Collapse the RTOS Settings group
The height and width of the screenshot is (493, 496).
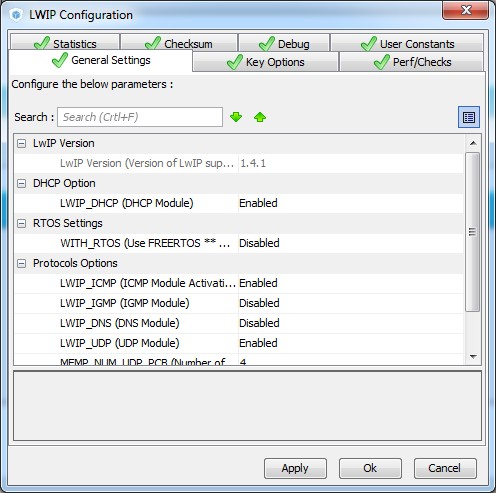tap(21, 223)
